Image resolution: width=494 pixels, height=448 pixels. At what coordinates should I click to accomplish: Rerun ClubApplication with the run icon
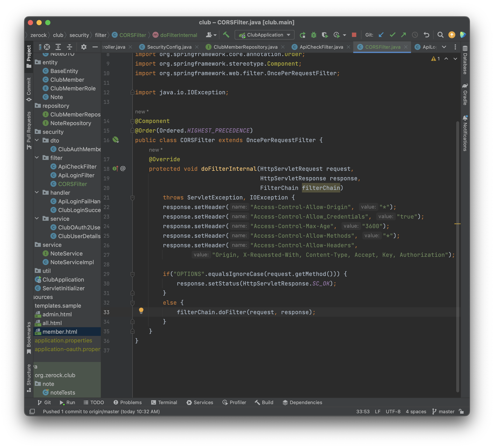303,35
